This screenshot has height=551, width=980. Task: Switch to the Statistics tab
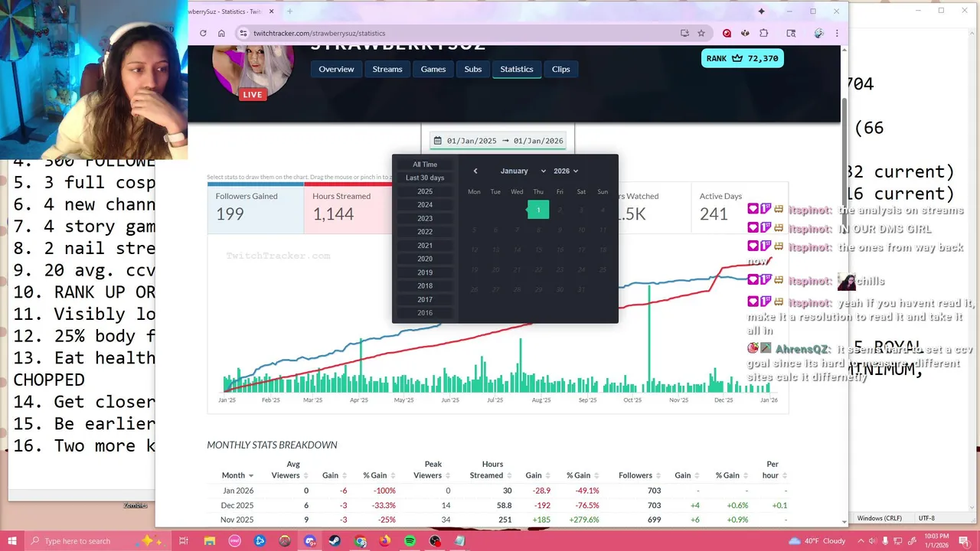[517, 69]
